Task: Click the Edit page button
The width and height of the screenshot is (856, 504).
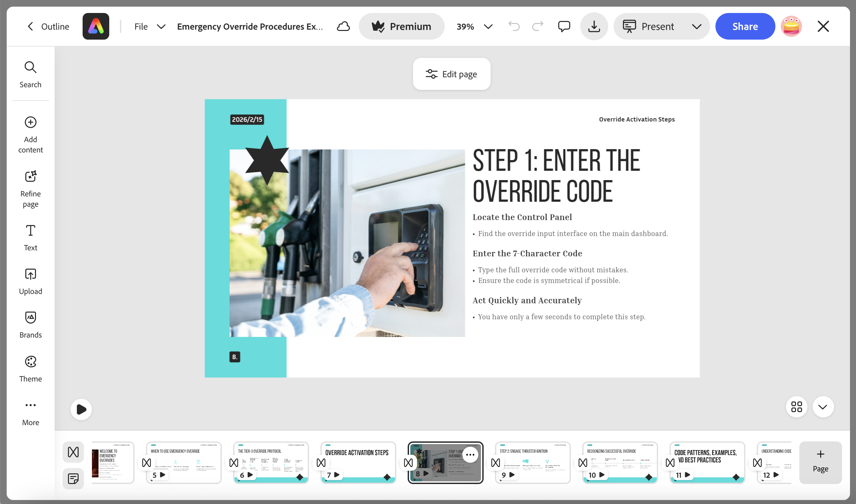Action: point(451,74)
